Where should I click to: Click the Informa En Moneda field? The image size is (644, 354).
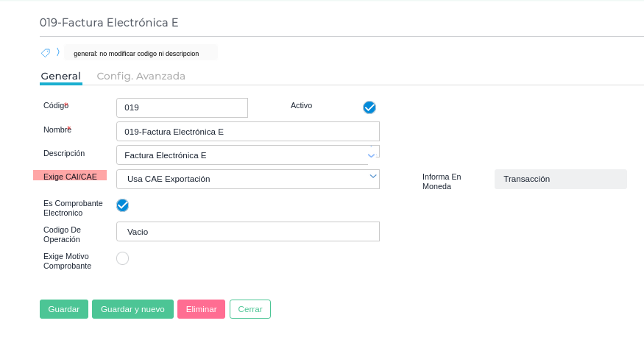pos(560,179)
